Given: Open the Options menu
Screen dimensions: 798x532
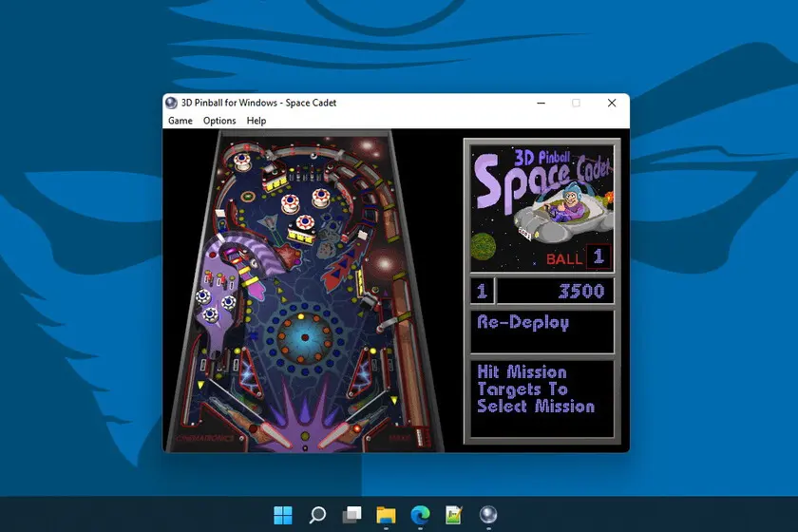Looking at the screenshot, I should 219,121.
